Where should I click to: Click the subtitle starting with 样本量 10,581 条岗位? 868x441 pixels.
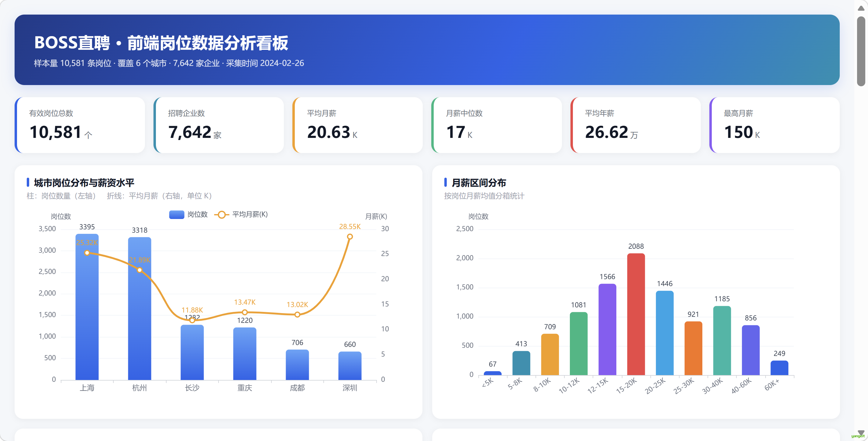click(x=169, y=63)
